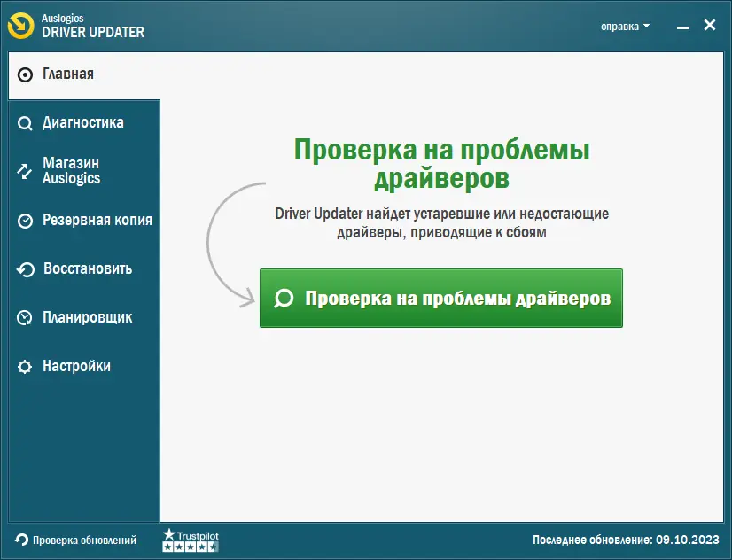Viewport: 732px width, 560px height.
Task: Click the Диагностика magnifier icon
Action: click(x=25, y=124)
